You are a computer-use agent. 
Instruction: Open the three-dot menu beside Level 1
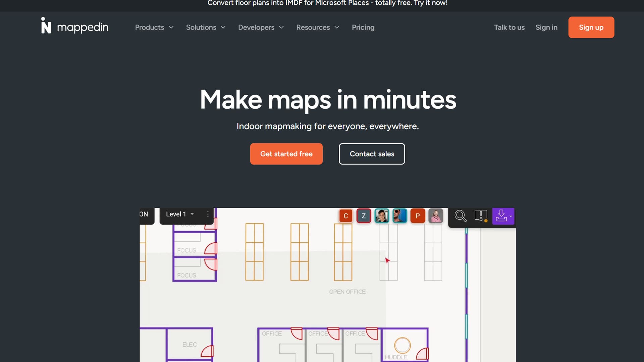pyautogui.click(x=208, y=214)
